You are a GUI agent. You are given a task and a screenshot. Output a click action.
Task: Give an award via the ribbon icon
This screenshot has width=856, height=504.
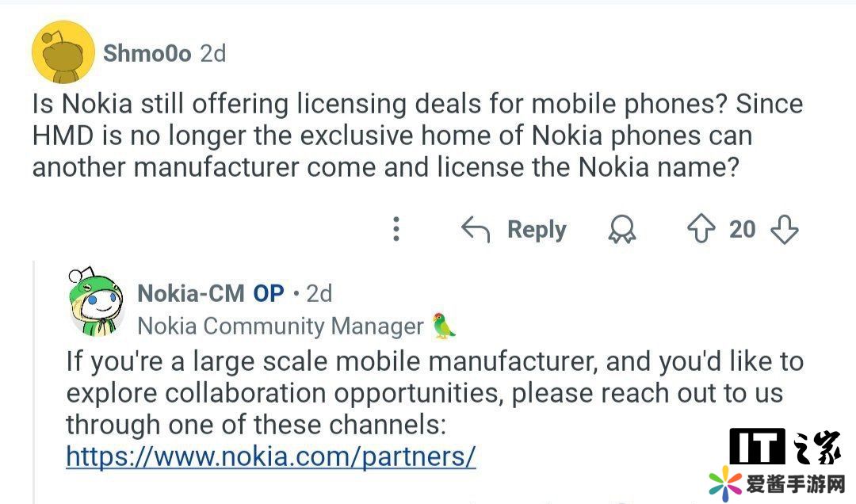[x=622, y=230]
